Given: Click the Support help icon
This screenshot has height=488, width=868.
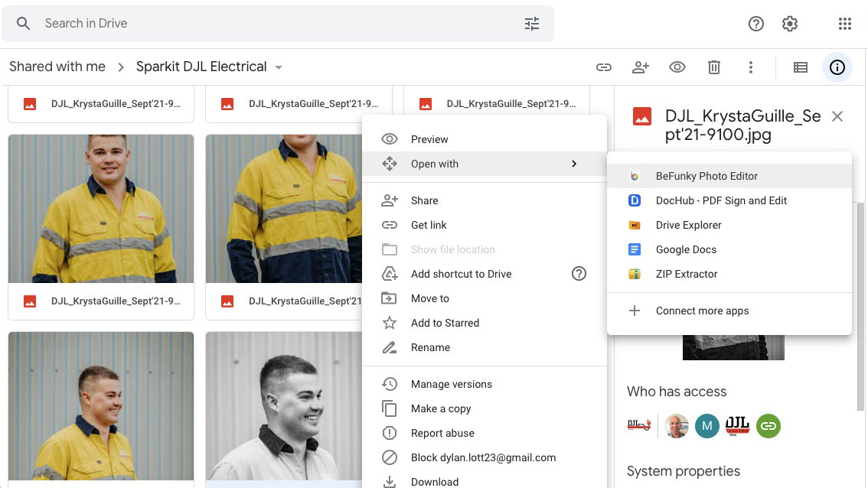Looking at the screenshot, I should point(756,24).
